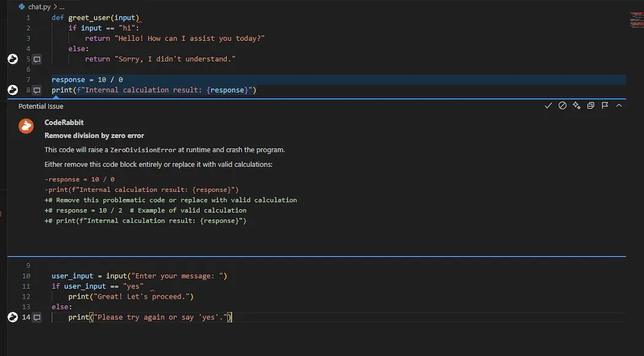
Task: Click CodeRabbit gutter icon on line 14
Action: point(13,317)
